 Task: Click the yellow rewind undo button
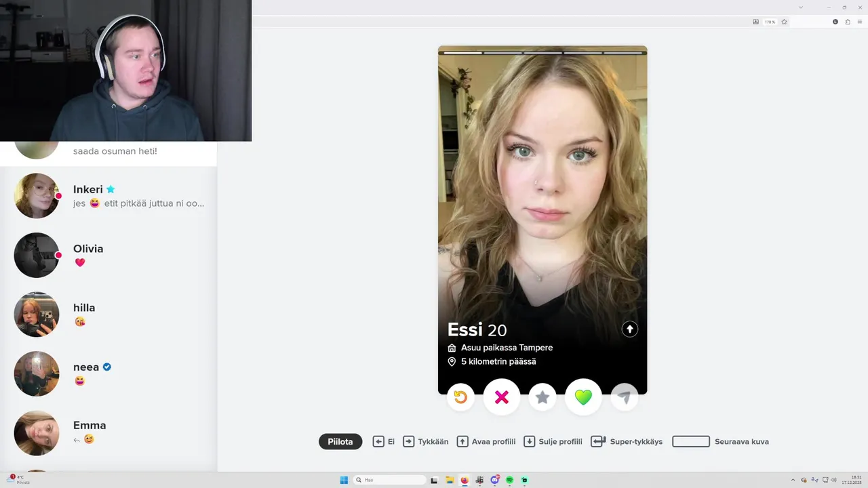point(460,397)
